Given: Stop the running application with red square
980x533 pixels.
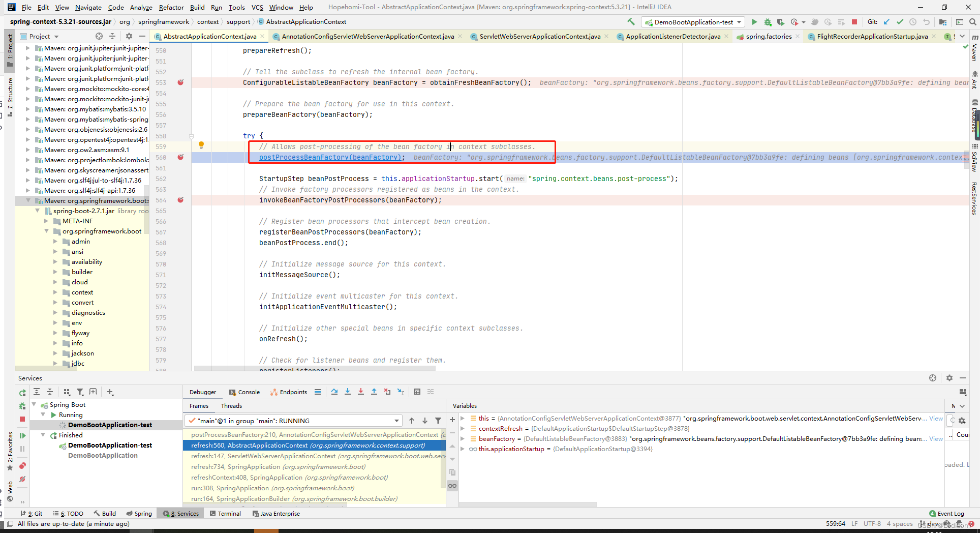Looking at the screenshot, I should pyautogui.click(x=854, y=22).
